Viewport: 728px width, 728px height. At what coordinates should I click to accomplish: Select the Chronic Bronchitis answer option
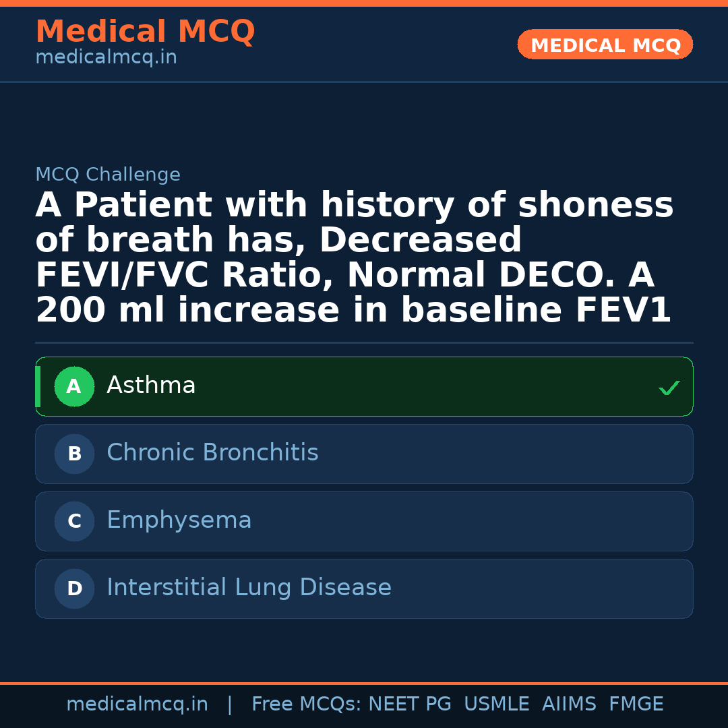tap(364, 454)
